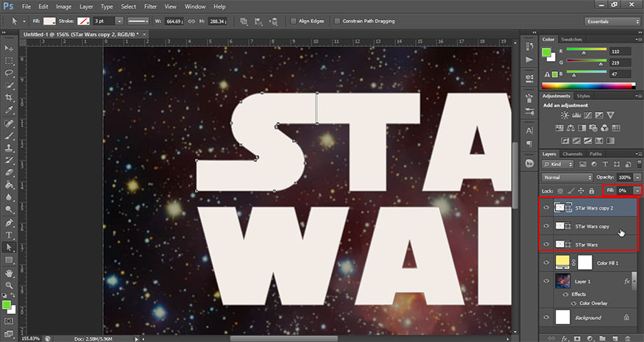
Task: Hide the Background layer
Action: pyautogui.click(x=546, y=318)
